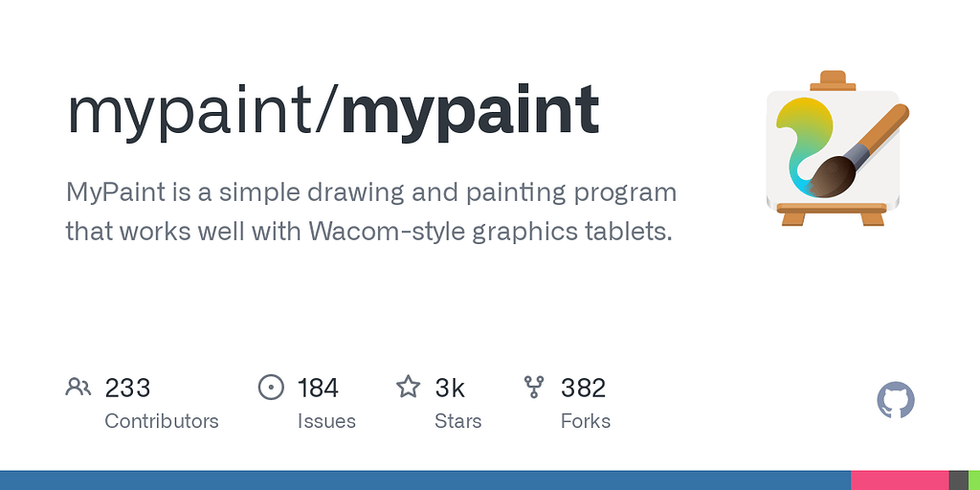Image resolution: width=980 pixels, height=490 pixels.
Task: Open the Issues label
Action: (x=326, y=421)
